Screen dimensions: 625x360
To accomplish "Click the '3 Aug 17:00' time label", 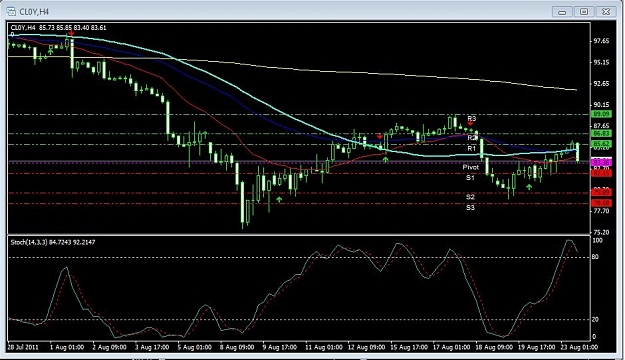I will (152, 347).
